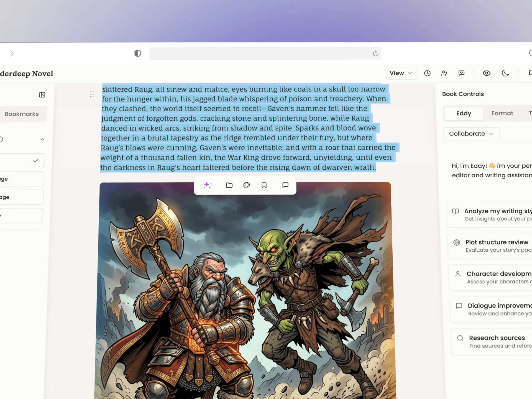532x399 pixels.
Task: Open version history with the clock icon
Action: [427, 73]
